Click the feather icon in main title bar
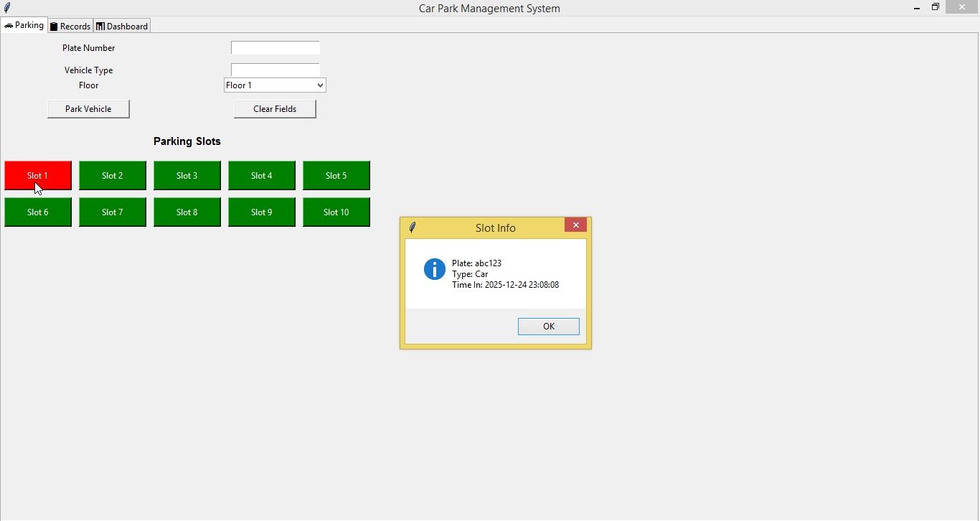 (7, 8)
